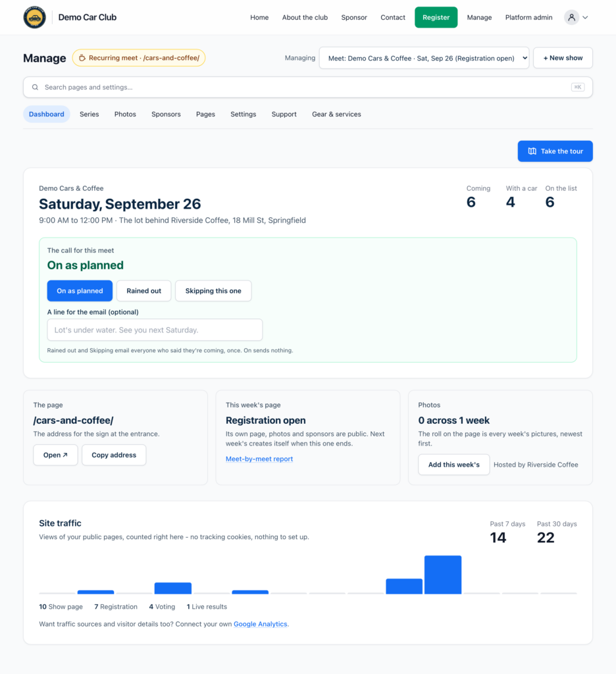Screen dimensions: 616x674
Task: Click the green Register button
Action: tap(436, 17)
